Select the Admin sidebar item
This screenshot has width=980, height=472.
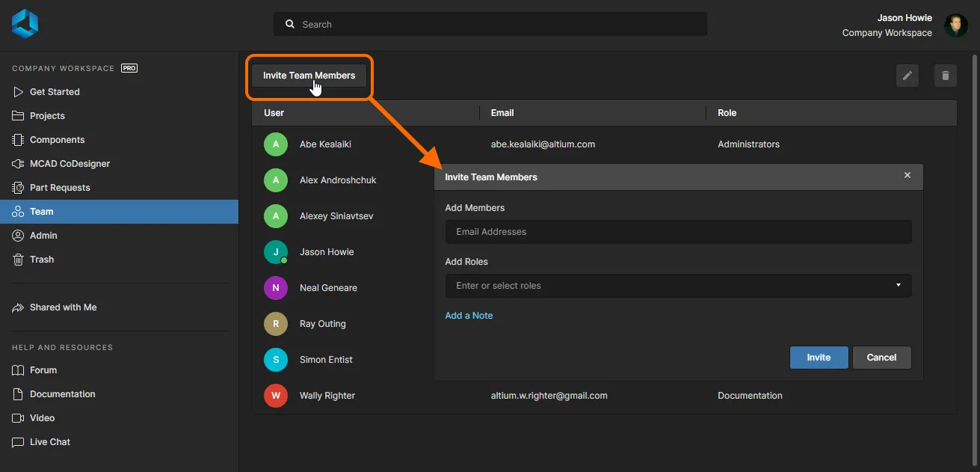point(43,236)
